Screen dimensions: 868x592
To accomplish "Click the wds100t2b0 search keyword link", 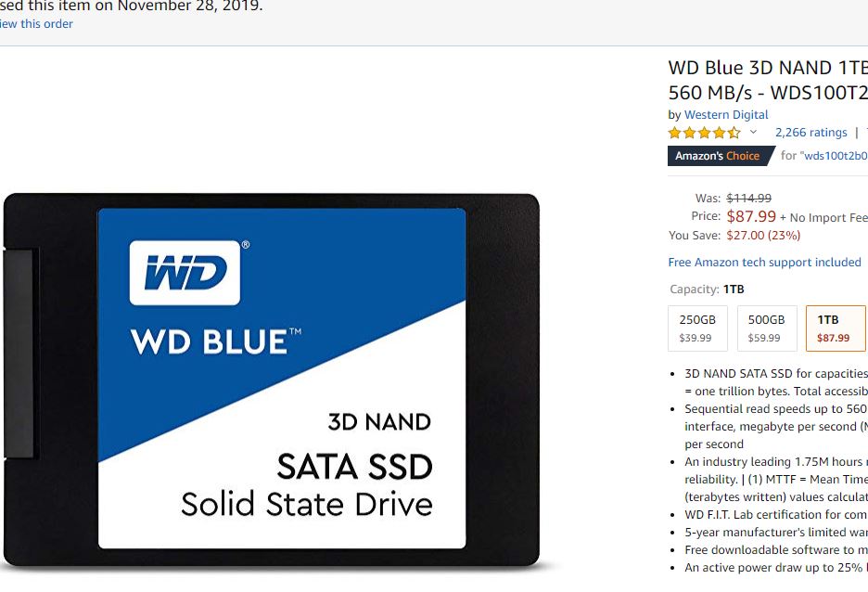I will pos(836,156).
